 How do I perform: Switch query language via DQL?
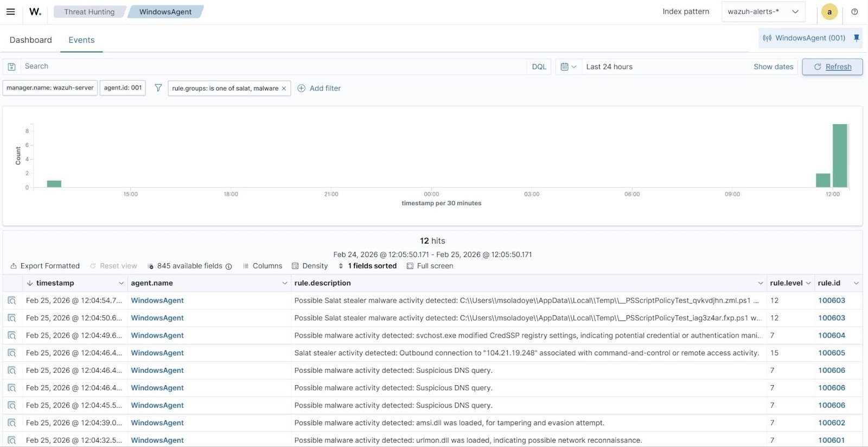539,67
